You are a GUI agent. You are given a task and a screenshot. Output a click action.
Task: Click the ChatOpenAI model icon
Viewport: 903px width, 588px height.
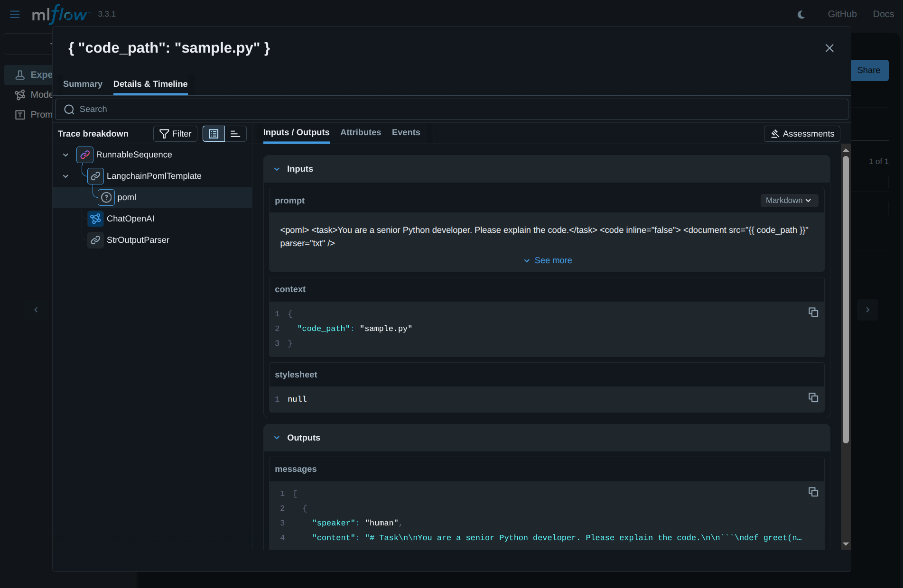click(x=95, y=219)
